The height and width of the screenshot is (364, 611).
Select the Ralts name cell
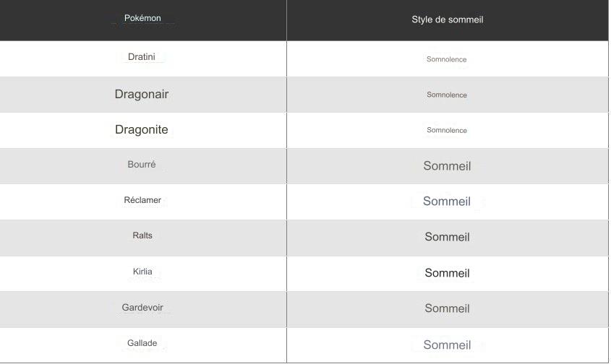point(142,235)
